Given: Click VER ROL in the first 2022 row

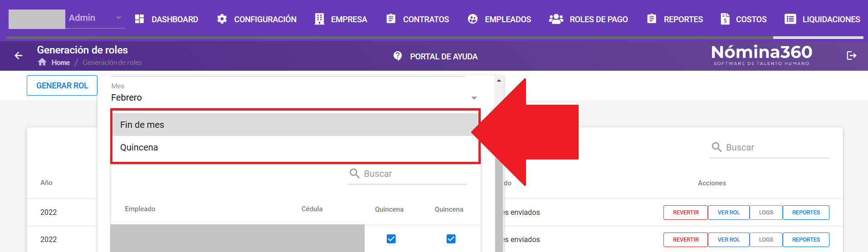Looking at the screenshot, I should 729,213.
